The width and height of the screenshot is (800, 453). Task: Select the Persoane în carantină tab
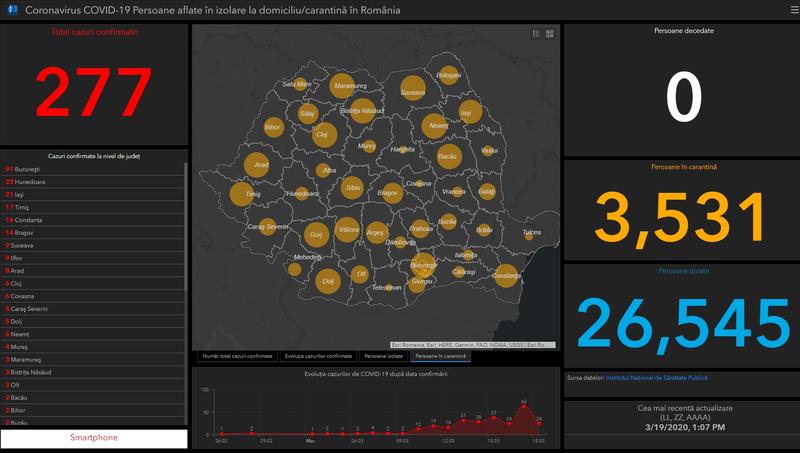pyautogui.click(x=441, y=355)
